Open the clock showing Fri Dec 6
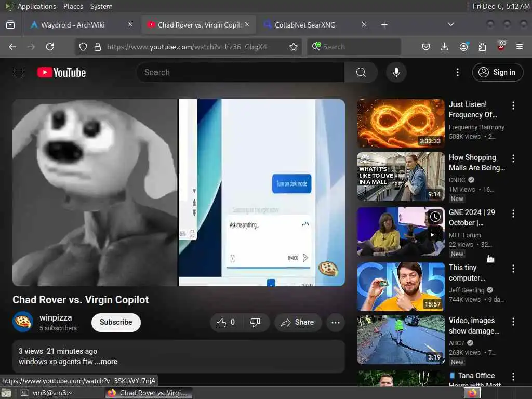Viewport: 532px width, 399px height. [501, 6]
